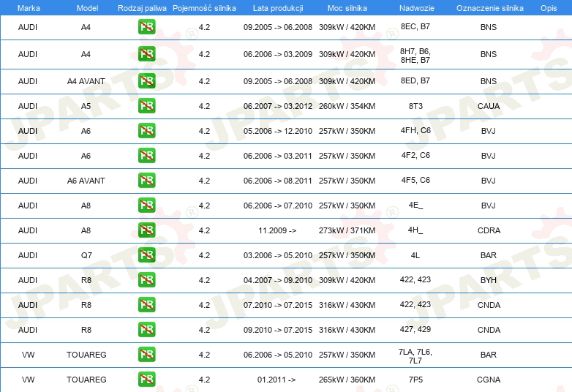Image resolution: width=572 pixels, height=392 pixels.
Task: Click fuel icon in row with body 4E_
Action: pos(146,206)
